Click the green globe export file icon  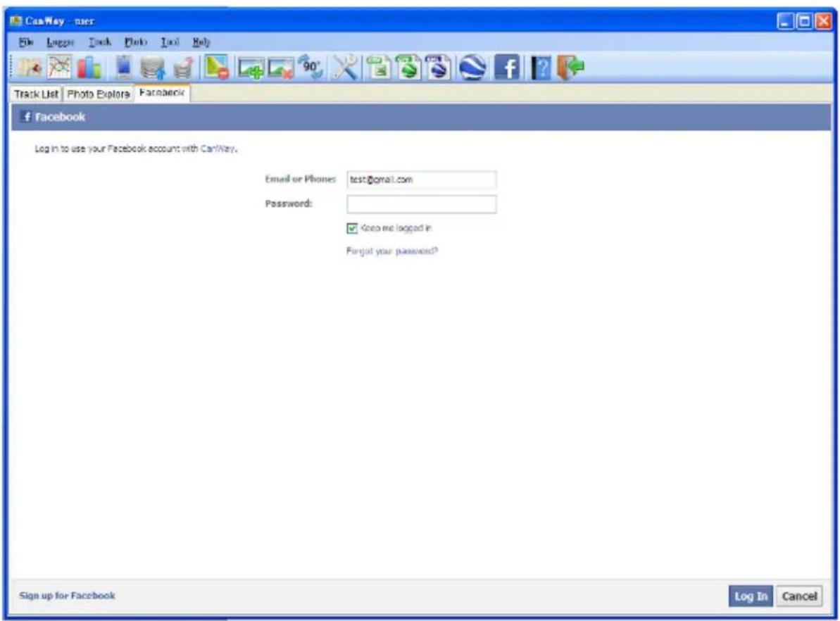[409, 68]
